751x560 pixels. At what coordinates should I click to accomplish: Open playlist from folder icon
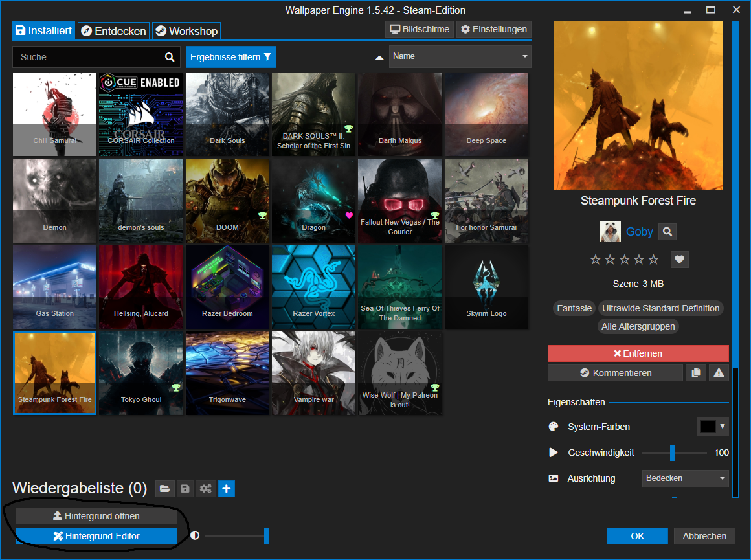tap(164, 489)
